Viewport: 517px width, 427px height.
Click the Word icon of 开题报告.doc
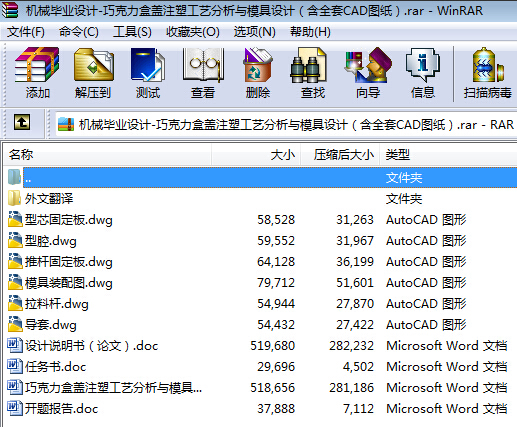click(15, 408)
